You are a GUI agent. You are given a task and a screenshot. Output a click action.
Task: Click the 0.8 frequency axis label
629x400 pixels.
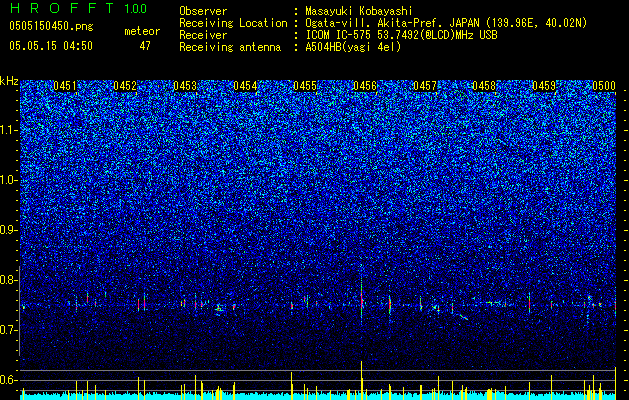click(9, 280)
